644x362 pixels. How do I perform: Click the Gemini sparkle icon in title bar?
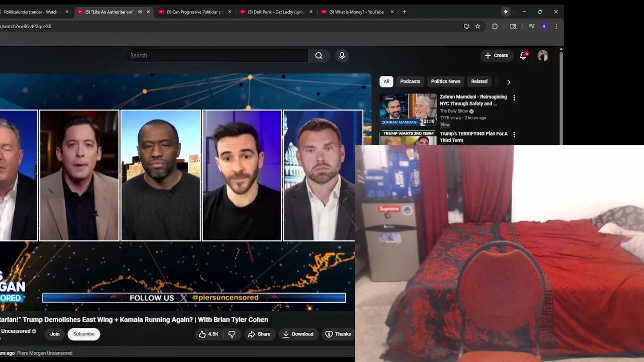click(506, 12)
